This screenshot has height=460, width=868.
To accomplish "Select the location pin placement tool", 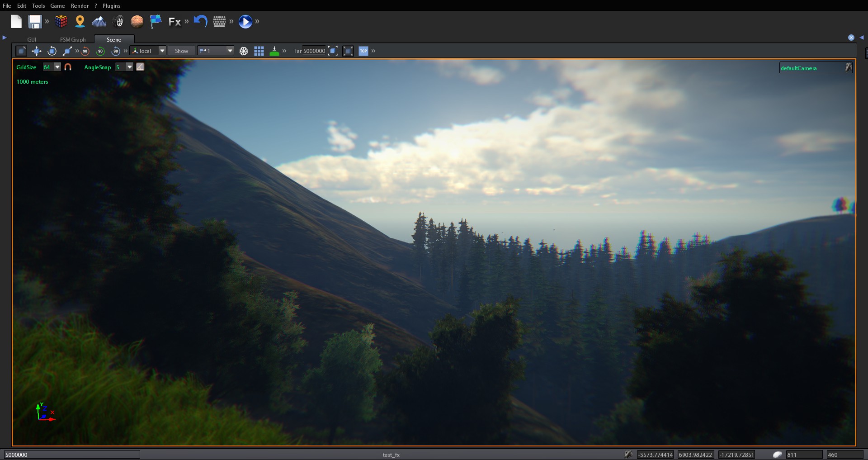I will 80,21.
